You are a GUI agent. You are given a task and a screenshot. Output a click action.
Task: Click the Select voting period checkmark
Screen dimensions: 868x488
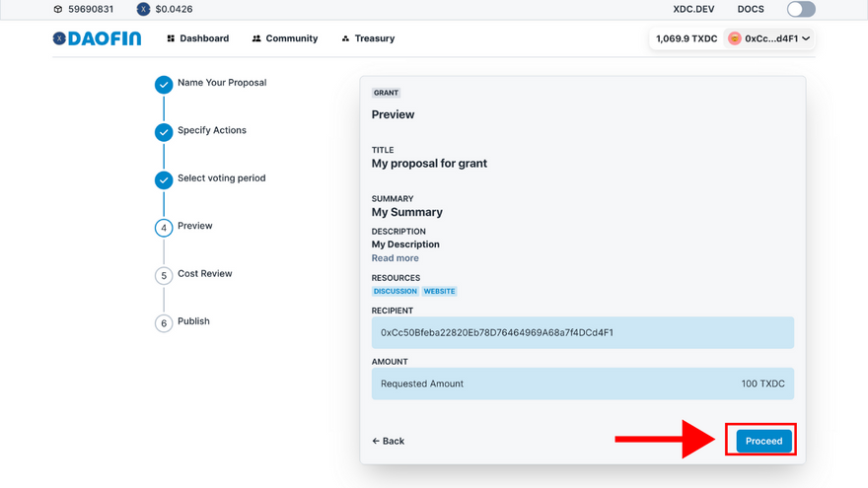click(164, 180)
